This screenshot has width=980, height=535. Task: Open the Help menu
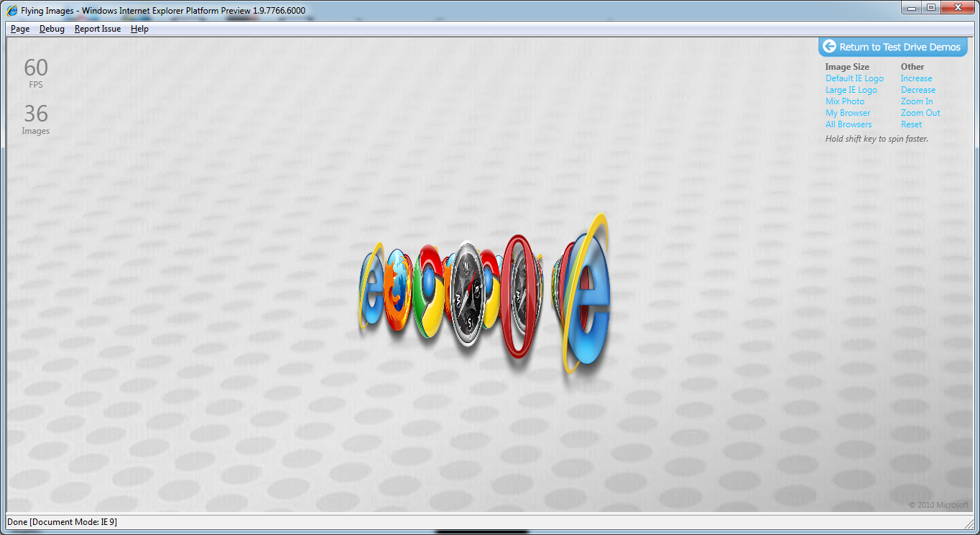(x=139, y=29)
